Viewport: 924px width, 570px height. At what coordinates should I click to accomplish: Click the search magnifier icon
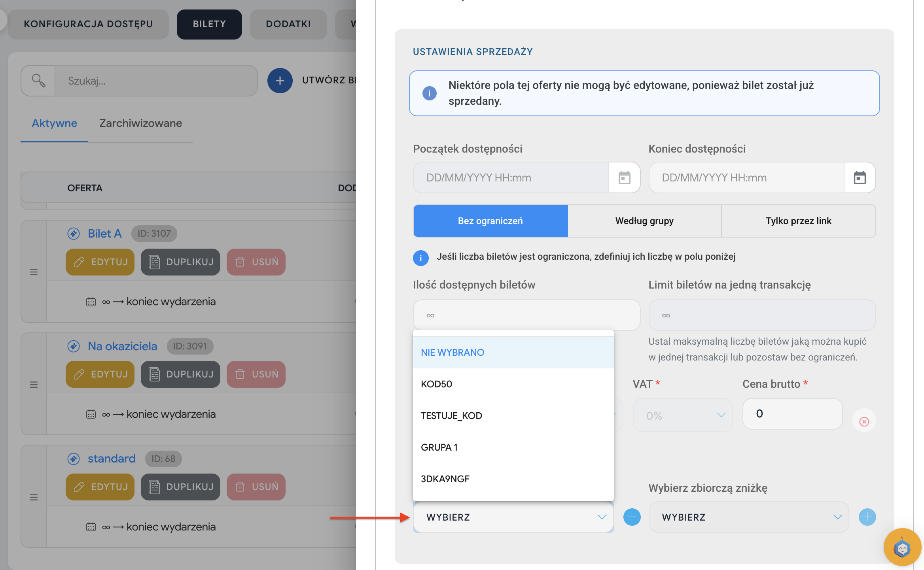point(38,81)
